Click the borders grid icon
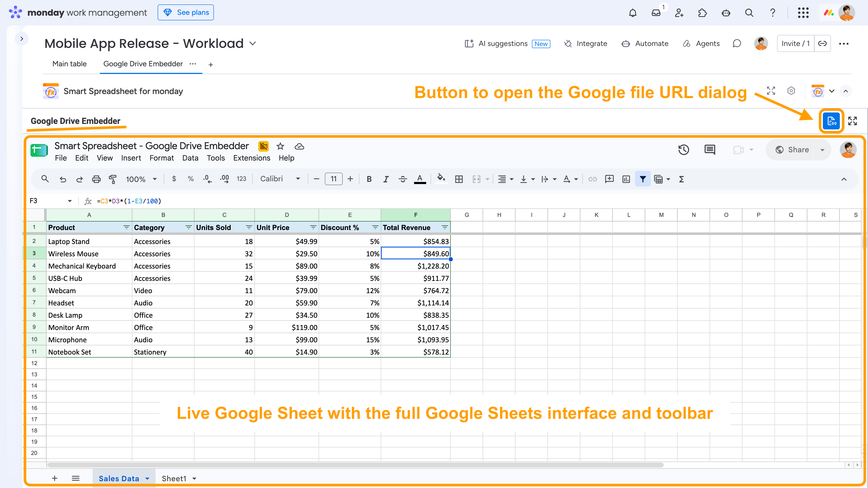Viewport: 868px width, 488px height. coord(459,179)
